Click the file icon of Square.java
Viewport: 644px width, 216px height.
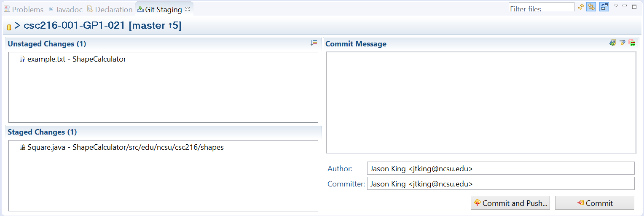pyautogui.click(x=22, y=147)
